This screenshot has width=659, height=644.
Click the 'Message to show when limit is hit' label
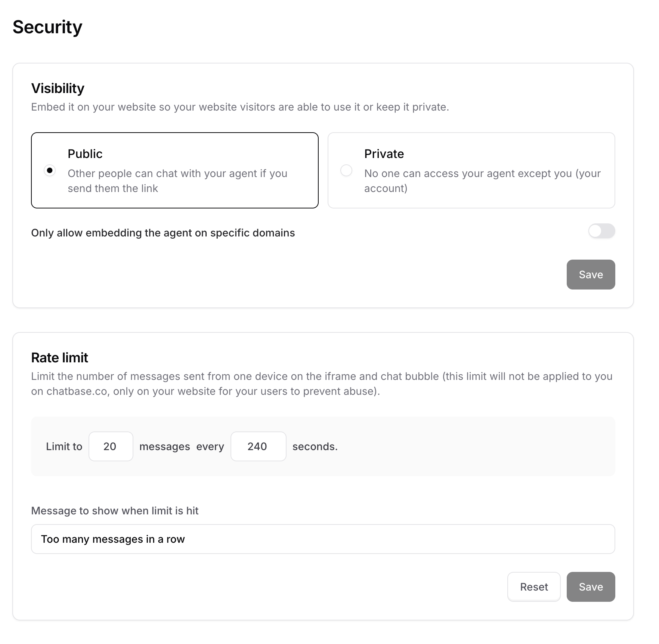[115, 511]
